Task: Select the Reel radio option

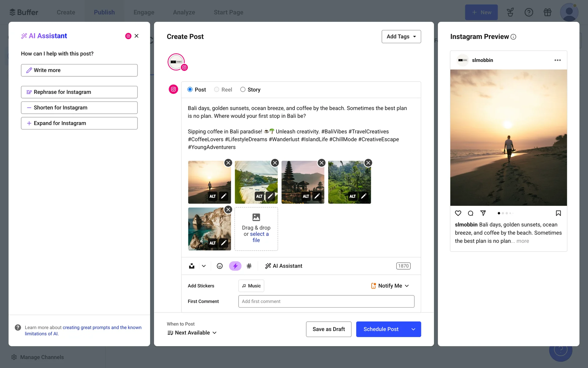Action: pyautogui.click(x=217, y=90)
